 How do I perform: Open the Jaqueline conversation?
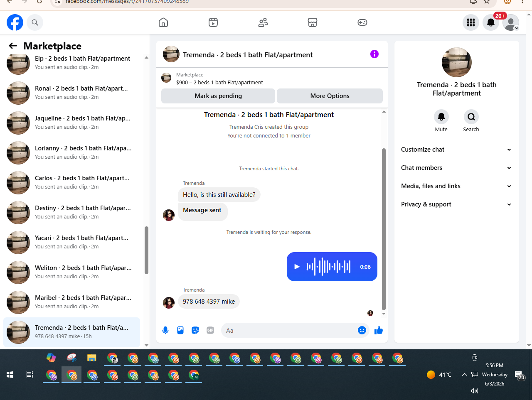[x=71, y=123]
